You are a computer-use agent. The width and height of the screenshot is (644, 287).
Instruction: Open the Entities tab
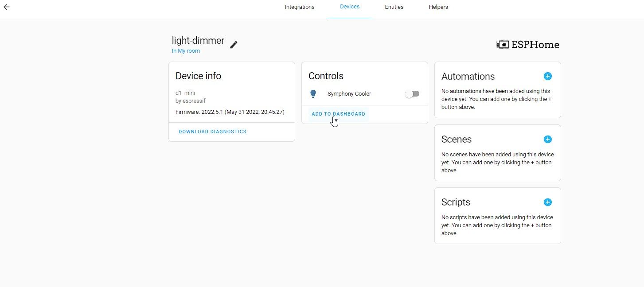(x=394, y=7)
